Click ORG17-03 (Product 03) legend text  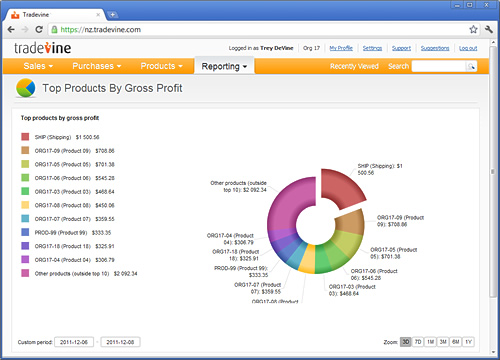[63, 192]
